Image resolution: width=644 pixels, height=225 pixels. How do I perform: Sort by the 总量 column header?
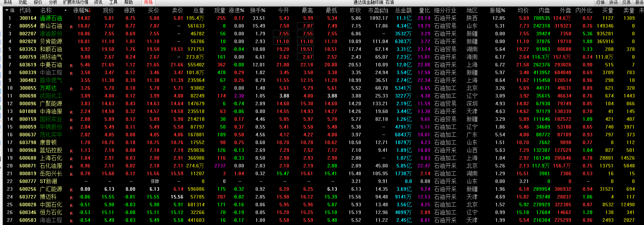(199, 10)
